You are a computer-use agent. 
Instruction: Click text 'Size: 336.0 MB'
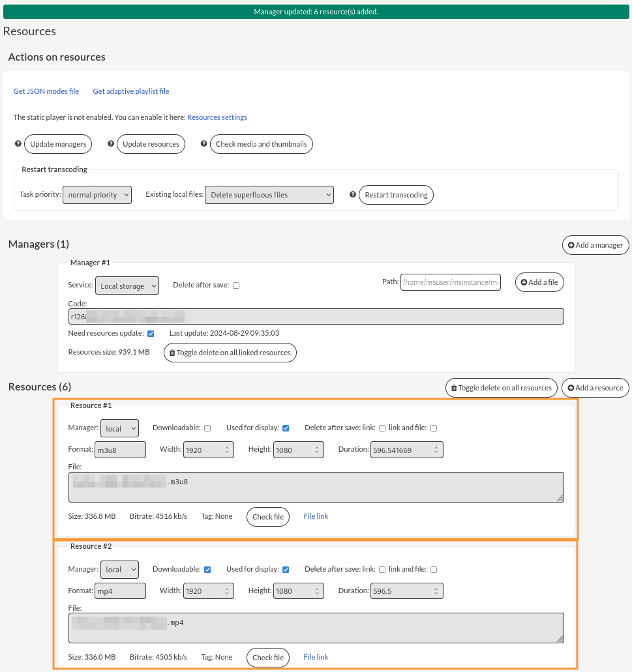point(92,657)
